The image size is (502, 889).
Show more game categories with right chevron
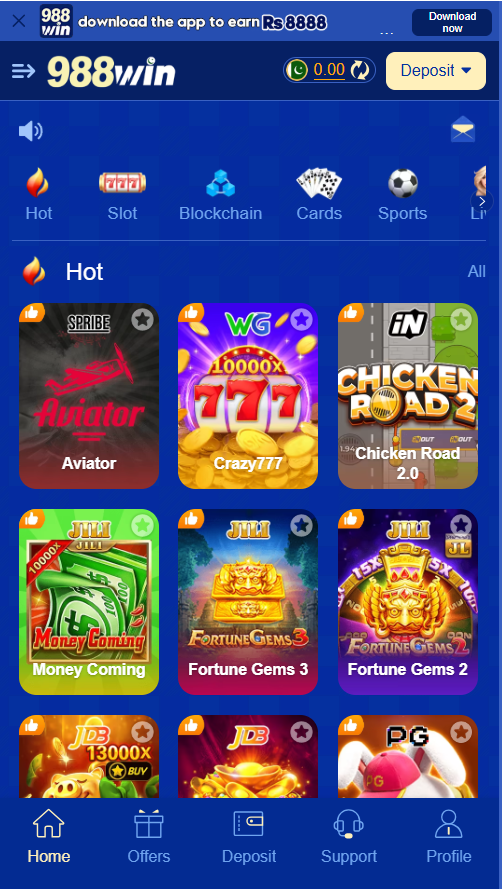[482, 201]
